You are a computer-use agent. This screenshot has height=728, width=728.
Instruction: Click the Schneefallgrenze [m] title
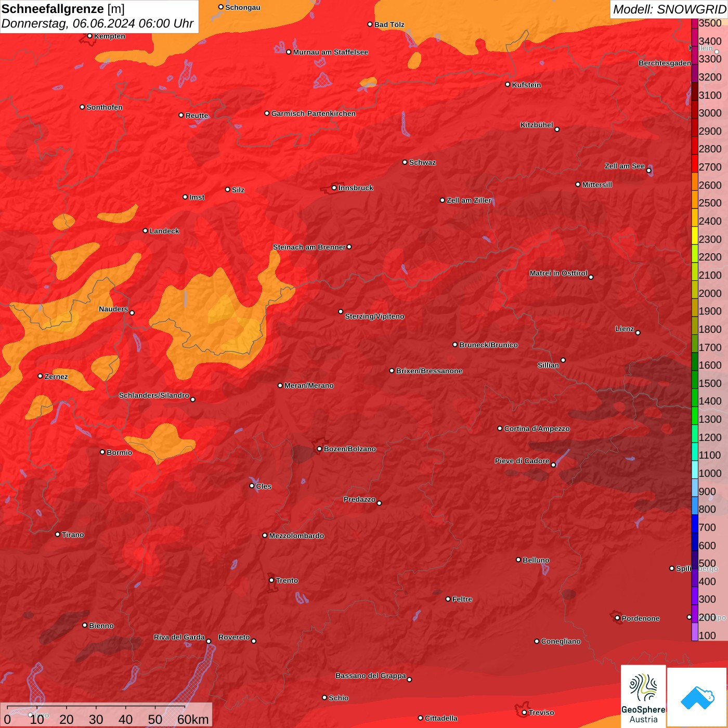click(x=63, y=9)
